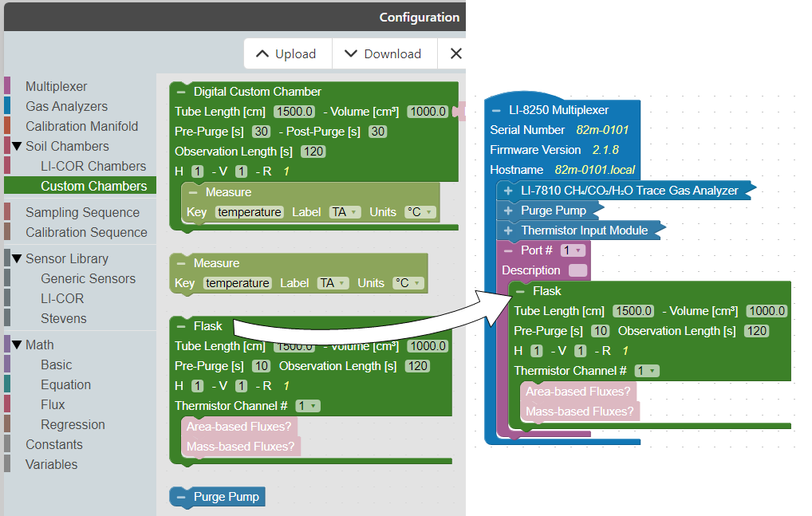Collapse Measure block inside Digital Custom Chamber

coord(193,192)
